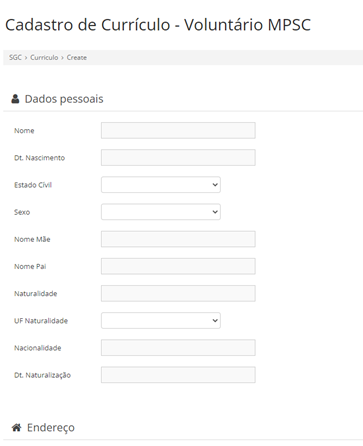Expand the Sexo dropdown list
This screenshot has width=363, height=446.
tap(161, 212)
